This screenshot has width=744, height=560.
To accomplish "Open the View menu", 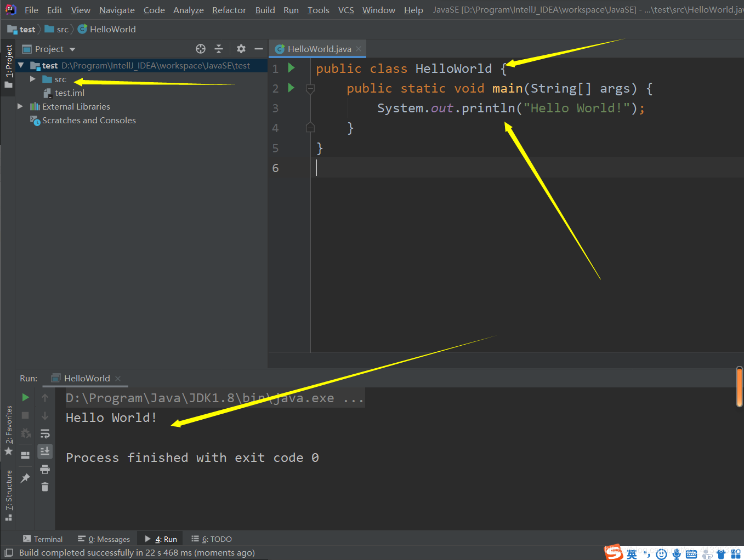I will coord(81,10).
